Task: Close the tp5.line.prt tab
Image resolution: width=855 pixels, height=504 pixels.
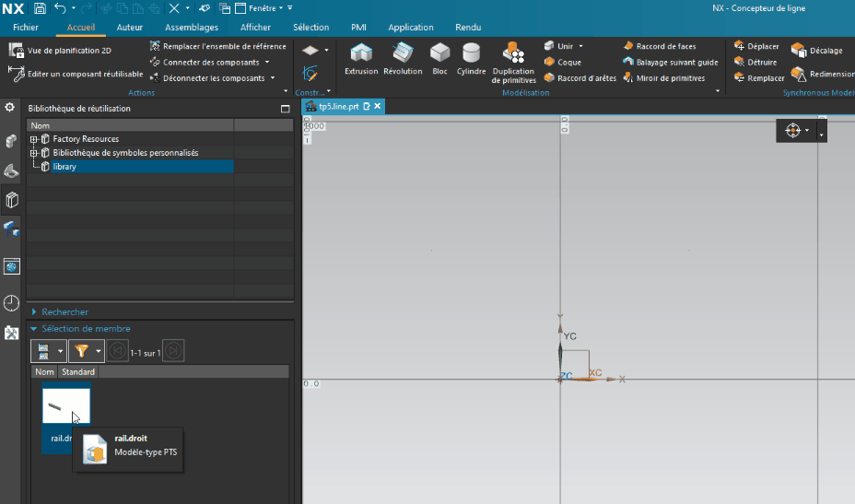Action: 378,106
